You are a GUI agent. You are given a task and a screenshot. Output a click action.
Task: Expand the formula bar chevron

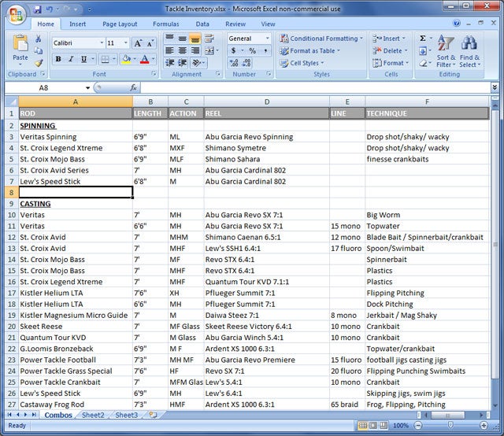[x=495, y=87]
